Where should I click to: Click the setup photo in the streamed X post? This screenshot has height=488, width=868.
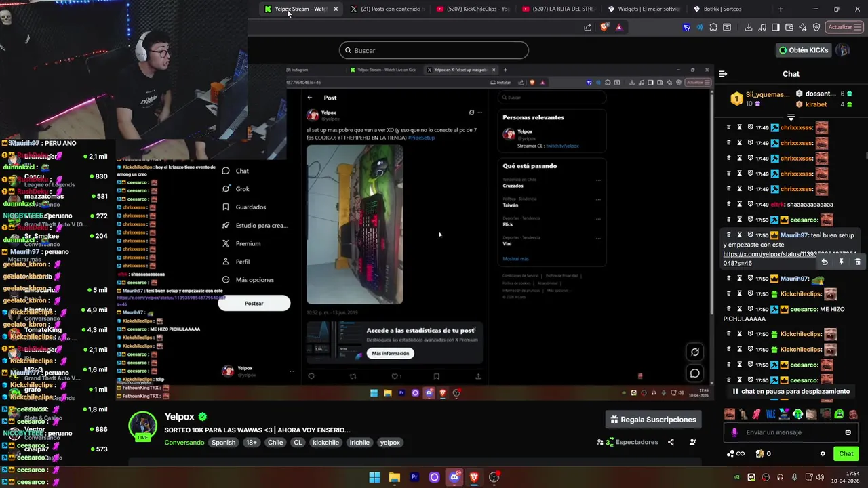click(355, 224)
